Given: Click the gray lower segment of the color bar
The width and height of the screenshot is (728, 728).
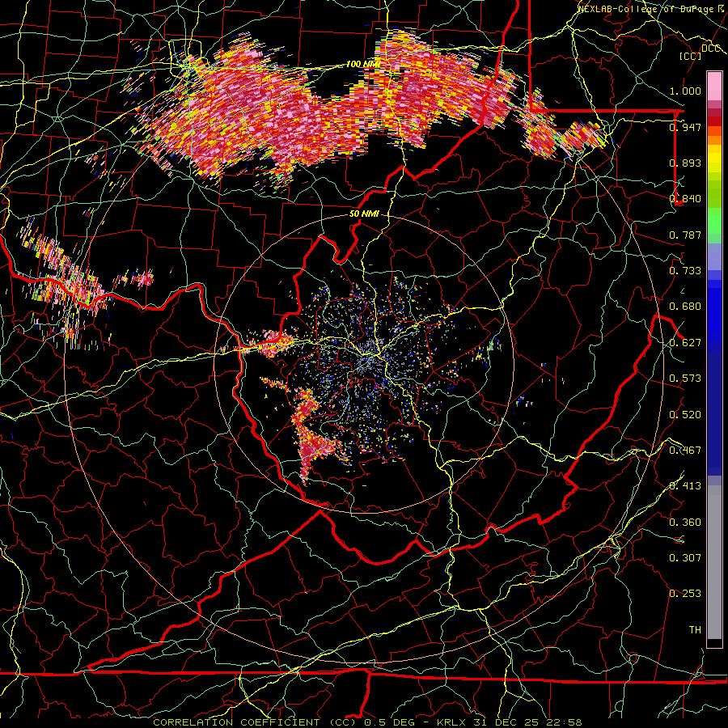Looking at the screenshot, I should (x=714, y=562).
